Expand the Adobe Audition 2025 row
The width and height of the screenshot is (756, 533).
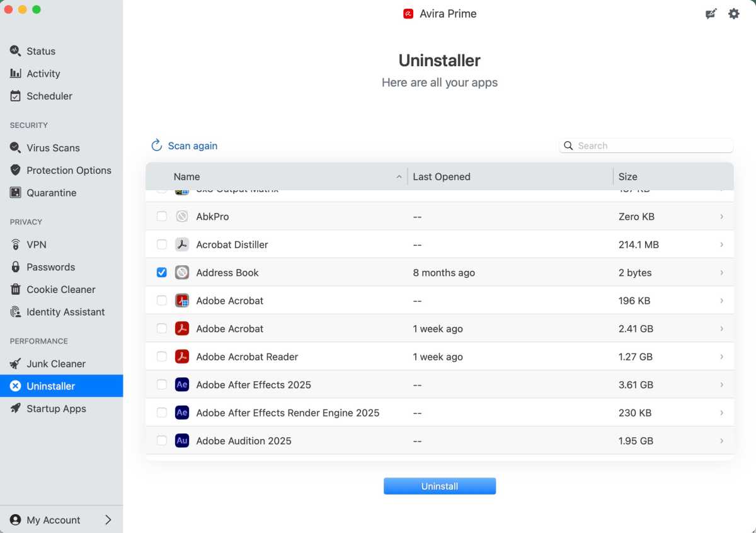[722, 440]
